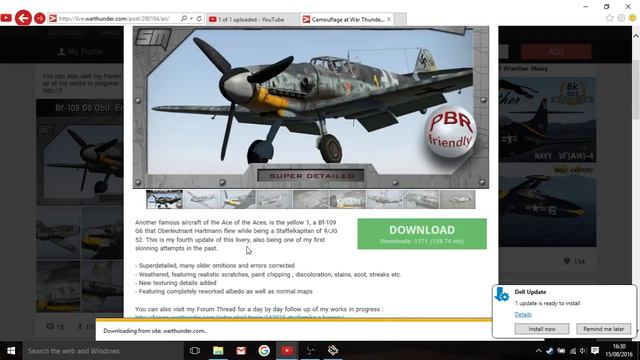Open the yellow-striped jet camouflage card behind

[547, 205]
